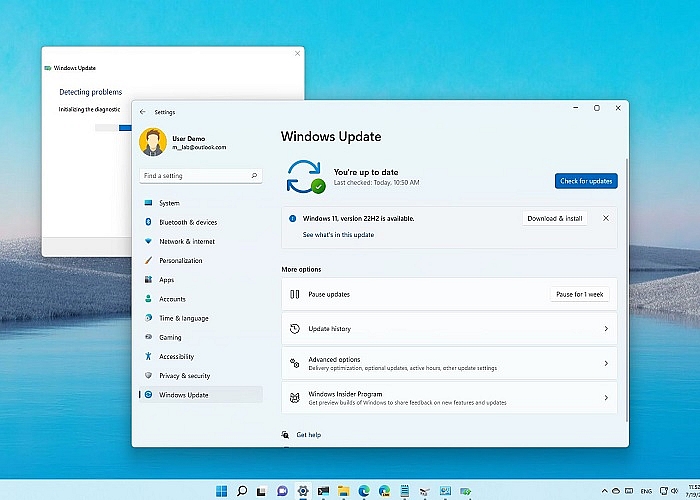Click the Pause updates icon
This screenshot has width=700, height=500.
point(295,295)
